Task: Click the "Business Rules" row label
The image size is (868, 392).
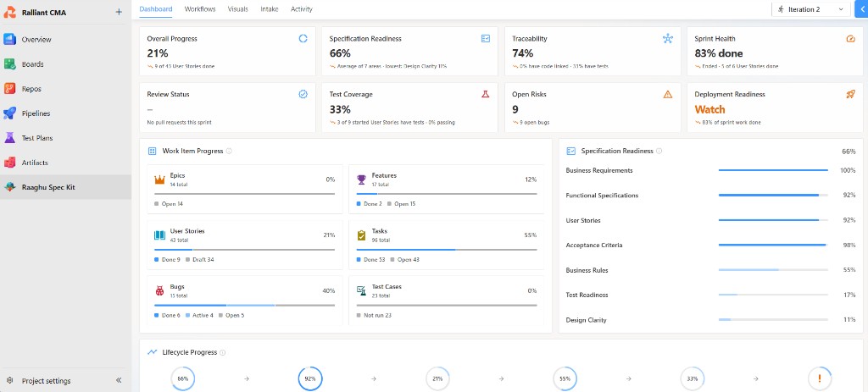Action: [x=587, y=270]
